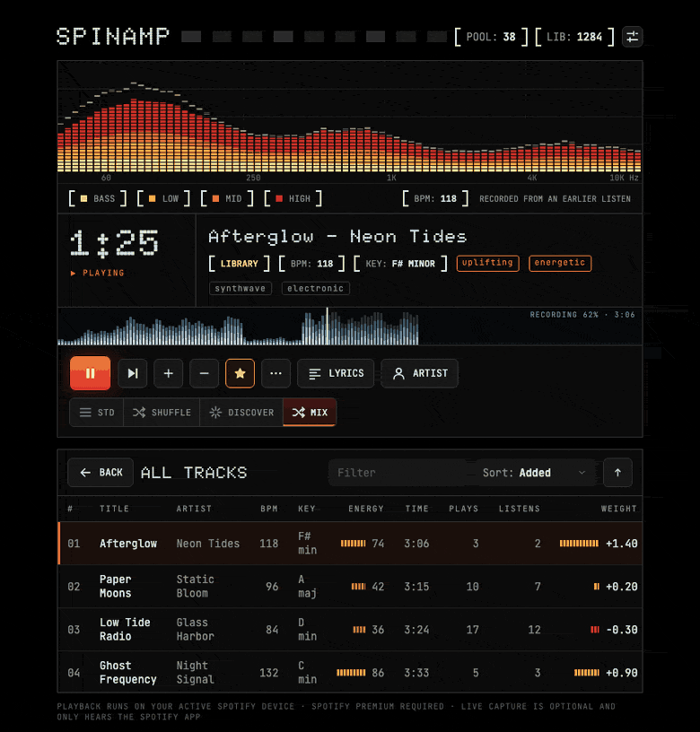Sort by the KEY column header
Image resolution: width=700 pixels, height=732 pixels.
click(x=307, y=509)
